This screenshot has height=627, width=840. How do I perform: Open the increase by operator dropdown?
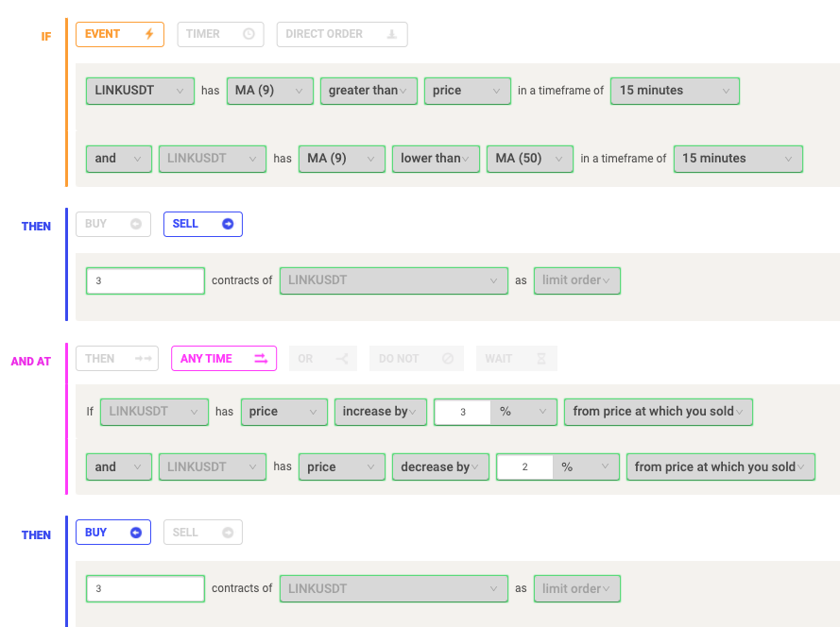[381, 412]
